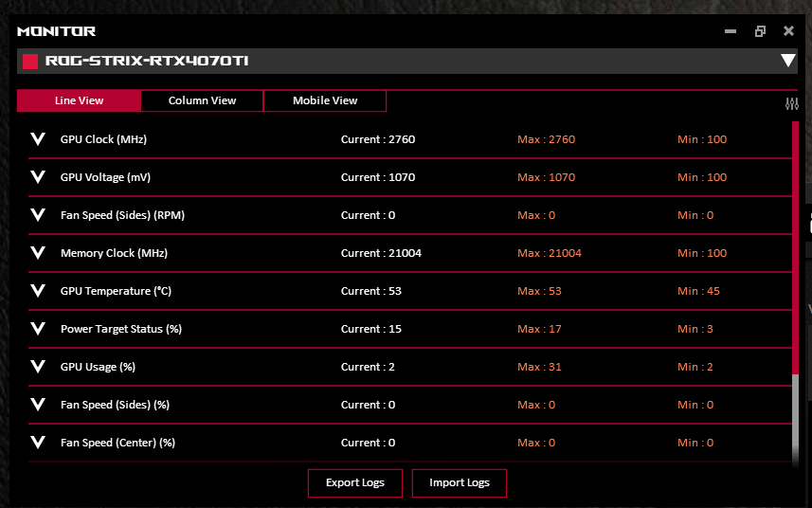Click the 'Current : 2' GPU usage value
The image size is (812, 508).
(x=368, y=367)
